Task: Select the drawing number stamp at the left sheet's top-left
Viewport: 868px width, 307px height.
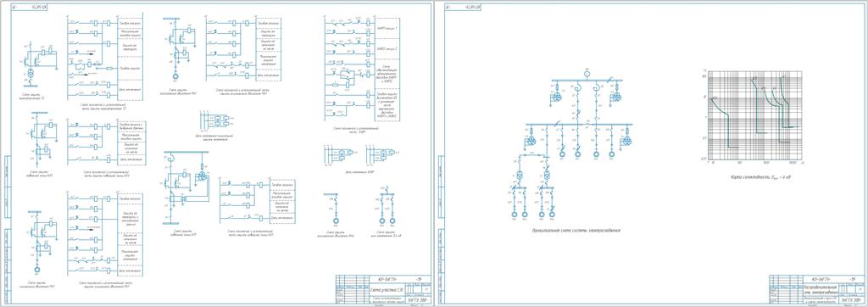Action: (24, 7)
